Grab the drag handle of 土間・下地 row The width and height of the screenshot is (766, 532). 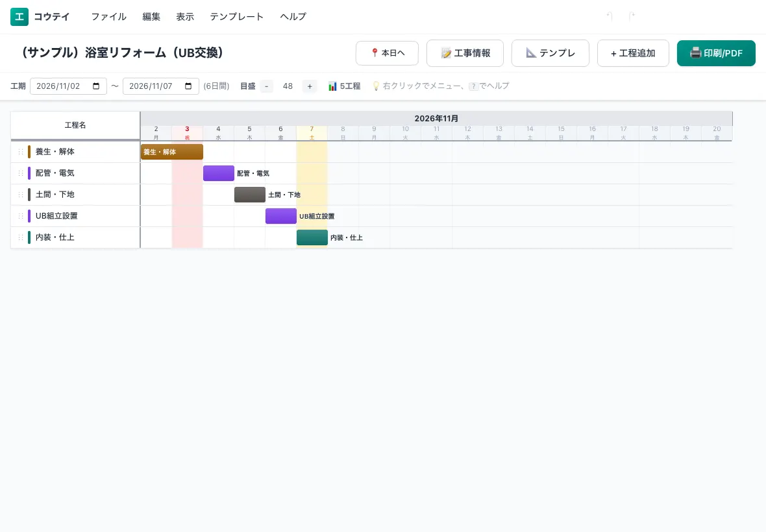[21, 195]
